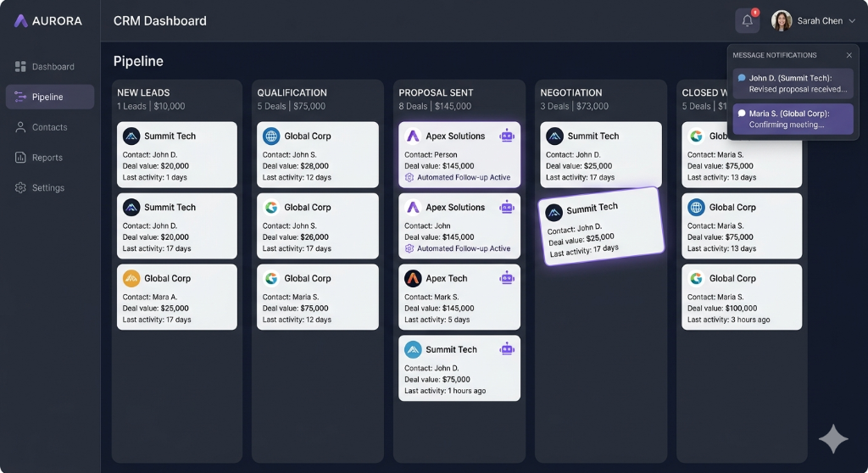Click 'Contact: Mara A.' text

149,297
